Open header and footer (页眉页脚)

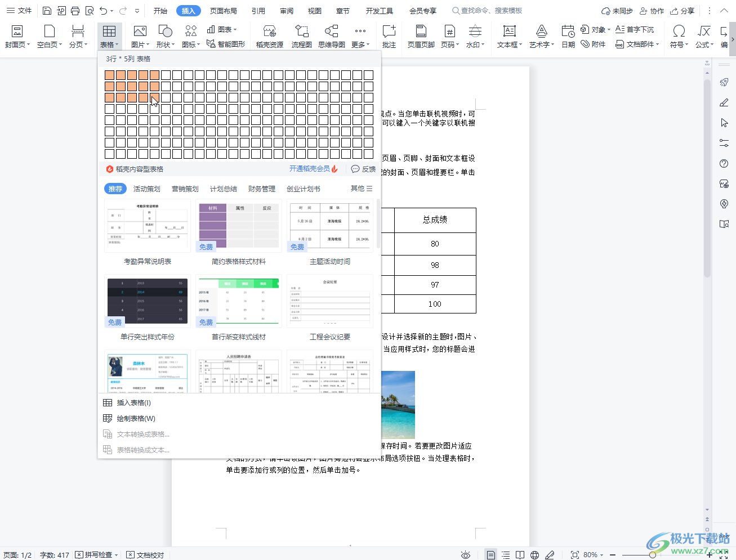[x=421, y=37]
